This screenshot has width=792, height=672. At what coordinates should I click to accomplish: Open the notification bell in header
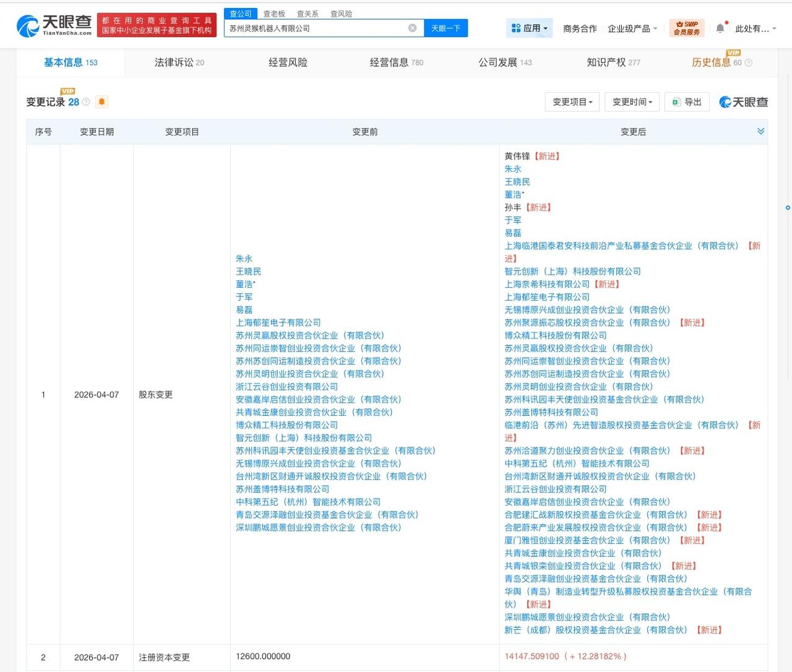720,28
